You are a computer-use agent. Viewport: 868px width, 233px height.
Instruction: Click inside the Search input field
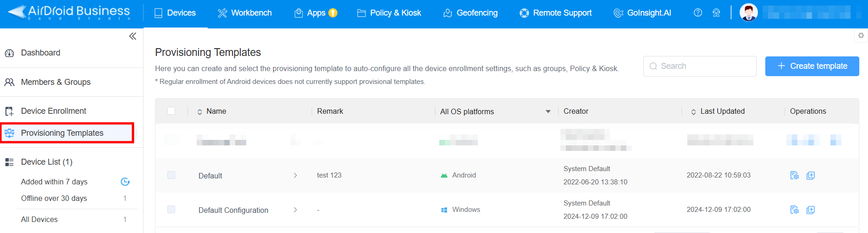[x=700, y=66]
